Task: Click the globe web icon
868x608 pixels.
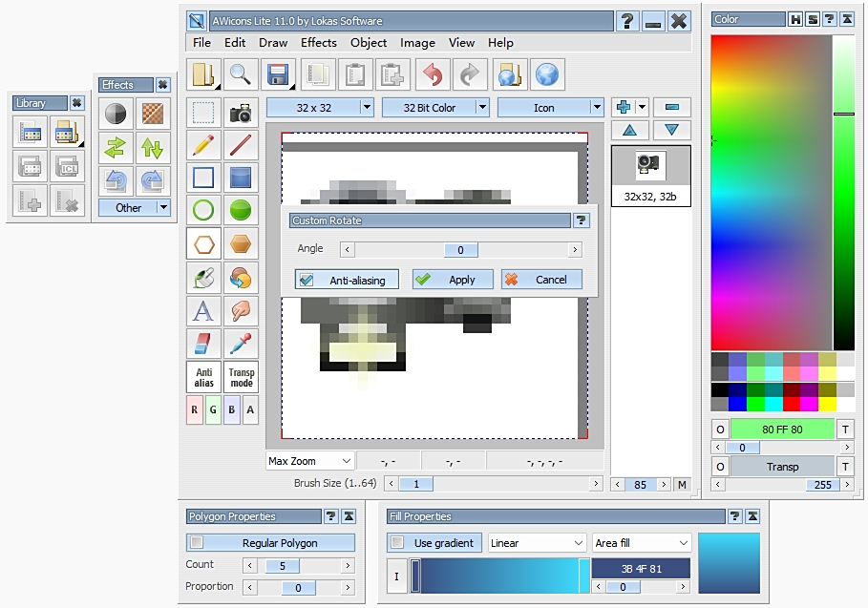Action: pos(547,74)
